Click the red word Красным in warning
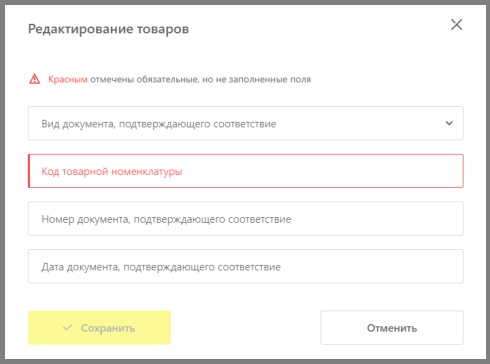This screenshot has height=364, width=490. (68, 79)
